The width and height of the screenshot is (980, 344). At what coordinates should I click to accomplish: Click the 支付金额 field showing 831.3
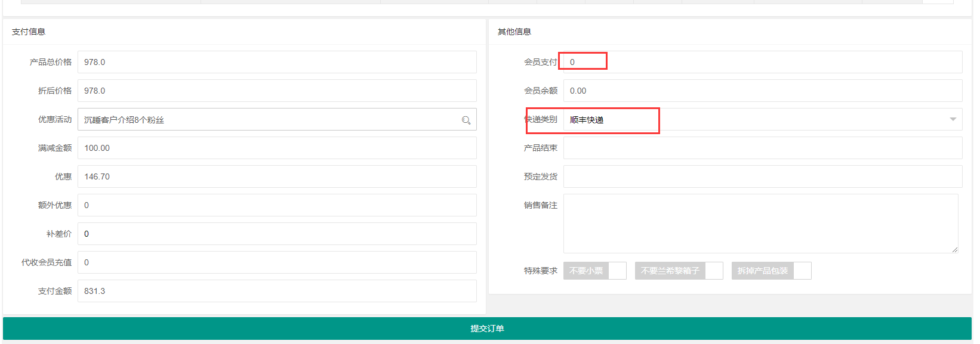tap(277, 291)
